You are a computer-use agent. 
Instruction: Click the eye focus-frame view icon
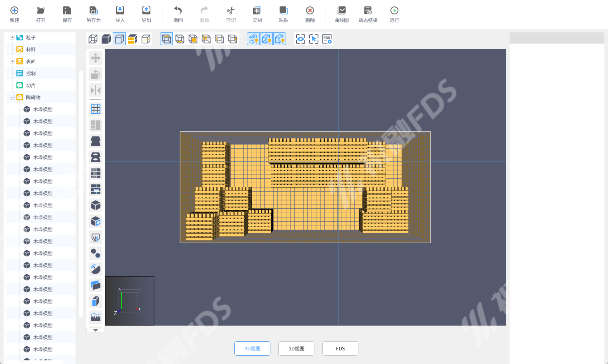pyautogui.click(x=300, y=39)
